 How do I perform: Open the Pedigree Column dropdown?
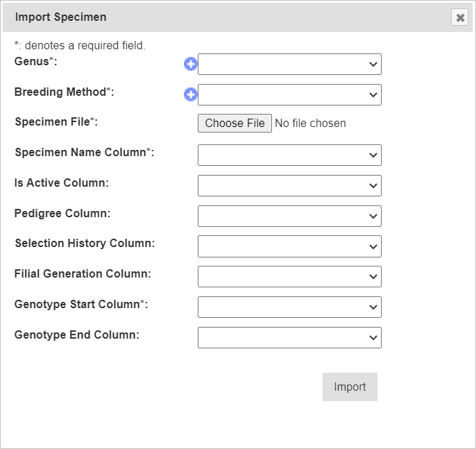point(289,216)
